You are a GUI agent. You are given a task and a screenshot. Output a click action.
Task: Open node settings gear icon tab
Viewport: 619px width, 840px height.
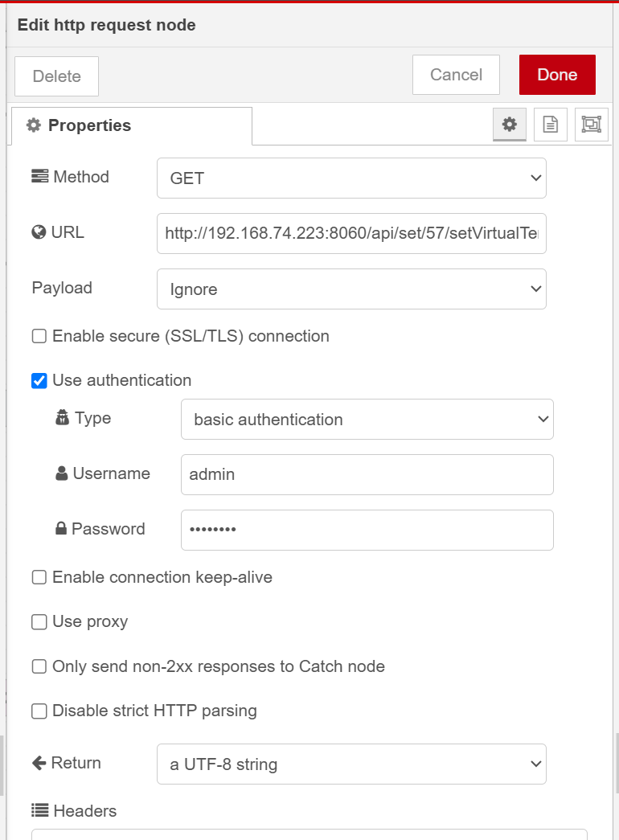[x=509, y=125]
